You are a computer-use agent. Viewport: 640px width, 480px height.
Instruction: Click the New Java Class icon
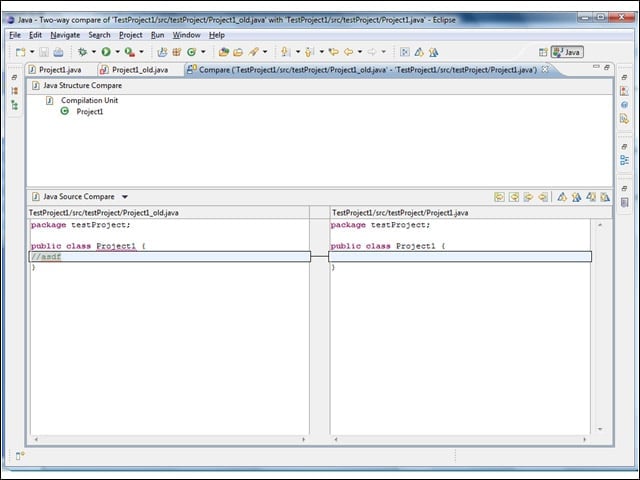click(191, 52)
